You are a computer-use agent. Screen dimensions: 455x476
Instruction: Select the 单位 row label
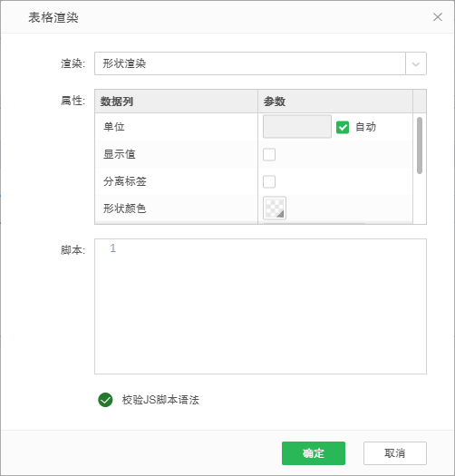(114, 127)
